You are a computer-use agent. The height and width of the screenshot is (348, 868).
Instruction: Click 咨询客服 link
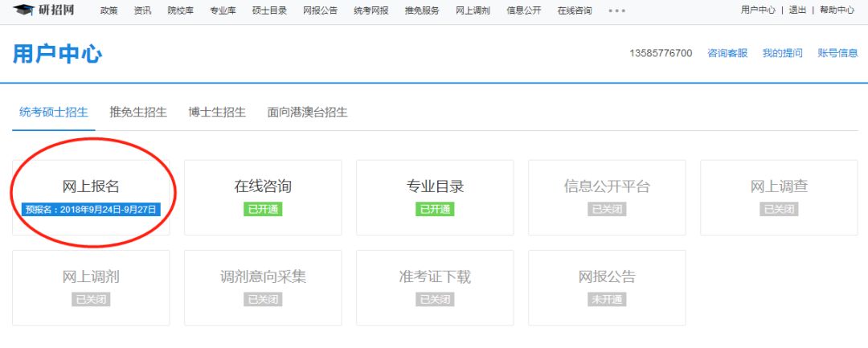click(727, 53)
